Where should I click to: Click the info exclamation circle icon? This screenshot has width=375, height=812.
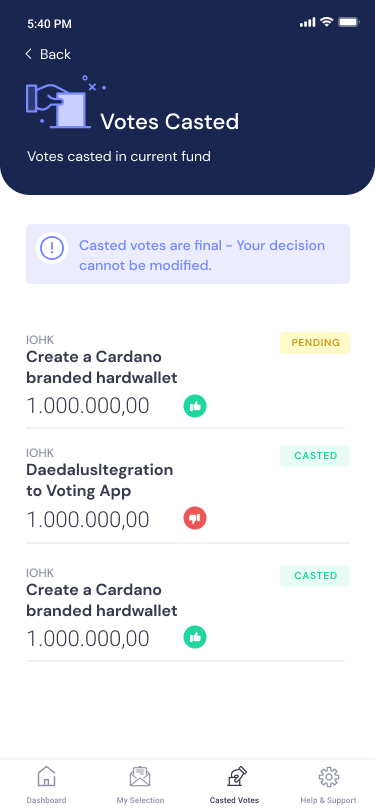pyautogui.click(x=52, y=249)
